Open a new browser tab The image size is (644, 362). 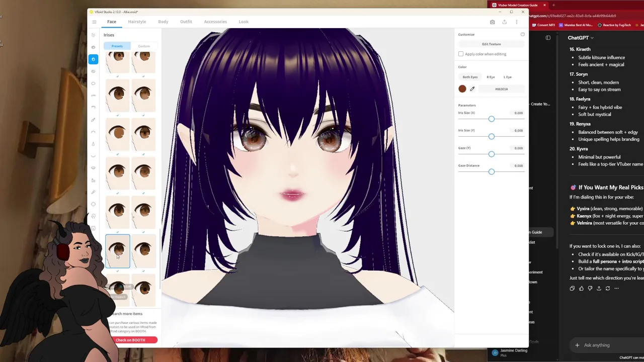[553, 5]
